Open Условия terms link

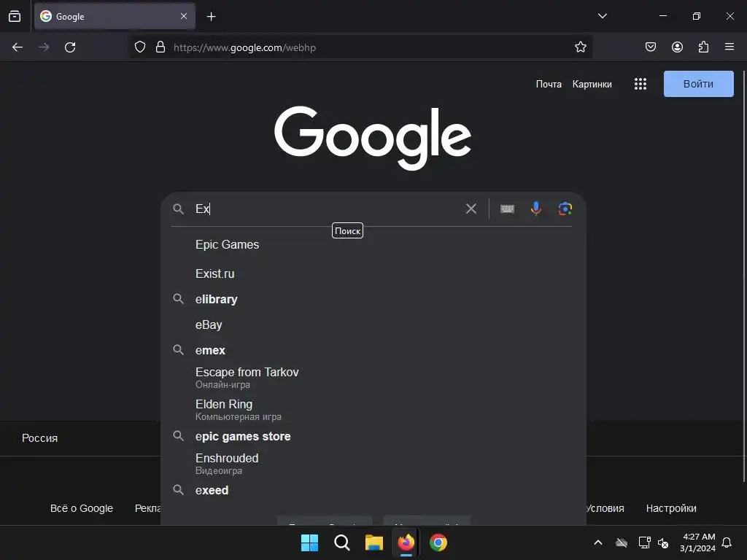pyautogui.click(x=605, y=508)
